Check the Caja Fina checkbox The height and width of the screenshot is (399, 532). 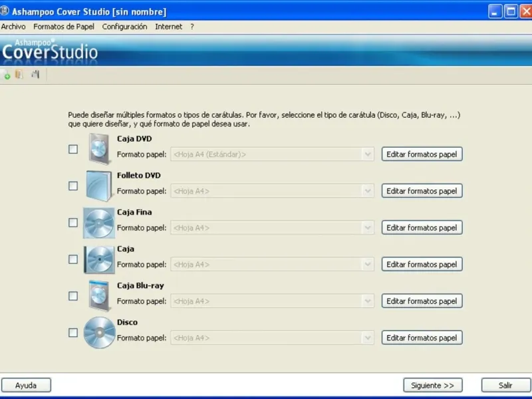pos(73,223)
